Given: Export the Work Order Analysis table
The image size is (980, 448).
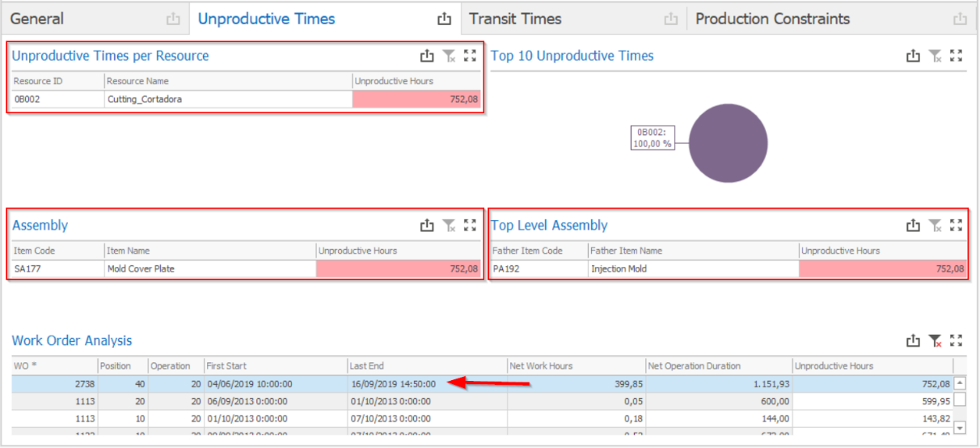Looking at the screenshot, I should coord(913,341).
